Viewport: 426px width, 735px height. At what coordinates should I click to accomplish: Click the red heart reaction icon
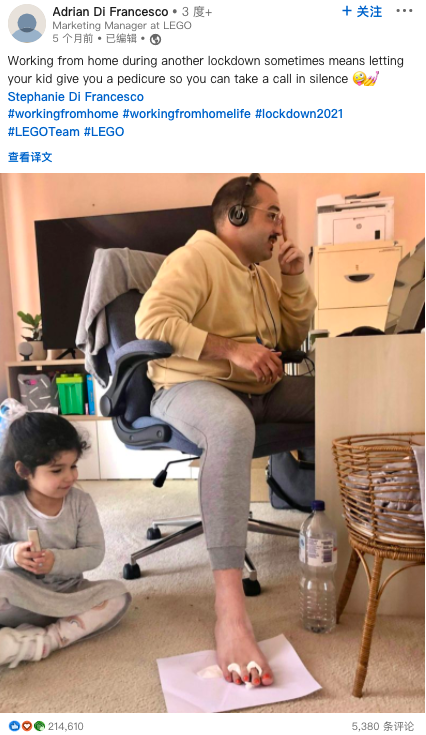click(x=27, y=726)
